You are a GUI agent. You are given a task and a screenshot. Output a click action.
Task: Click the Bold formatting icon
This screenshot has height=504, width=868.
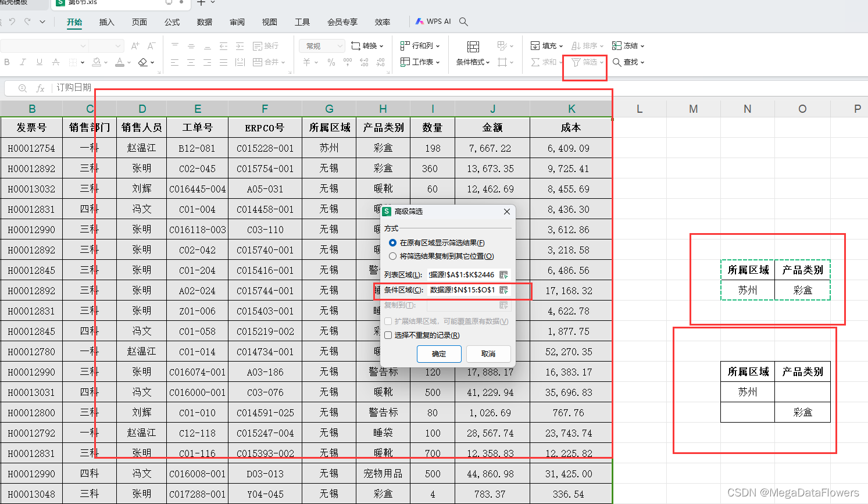click(7, 62)
